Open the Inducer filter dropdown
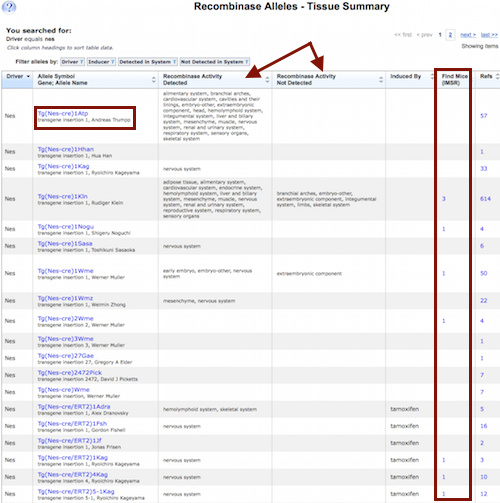Image resolution: width=500 pixels, height=503 pixels. coord(101,62)
